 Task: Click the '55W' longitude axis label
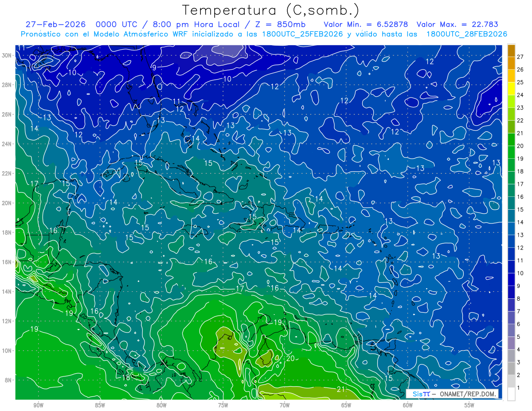point(469,405)
